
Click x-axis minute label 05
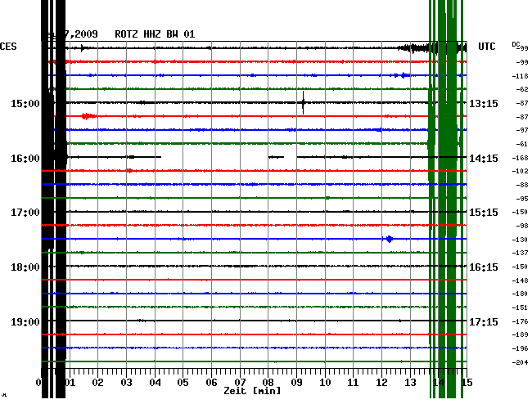coord(183,383)
